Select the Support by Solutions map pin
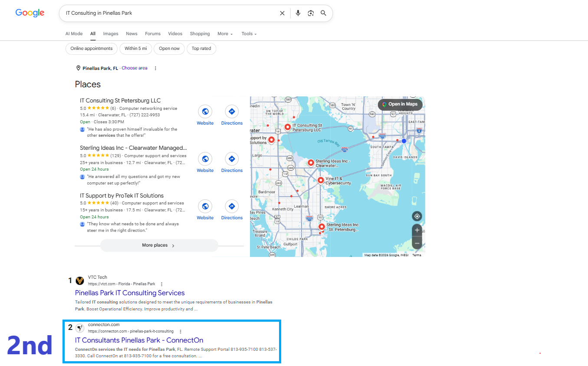 tap(271, 140)
